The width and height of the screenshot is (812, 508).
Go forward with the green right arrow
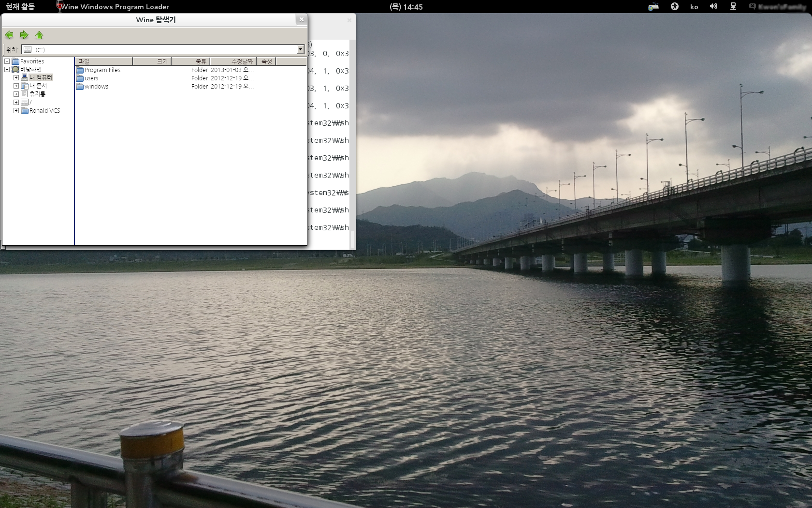pyautogui.click(x=24, y=35)
